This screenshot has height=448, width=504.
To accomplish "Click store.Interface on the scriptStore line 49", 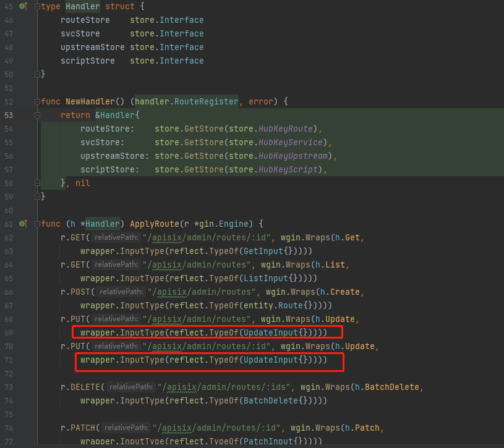I will coord(167,61).
